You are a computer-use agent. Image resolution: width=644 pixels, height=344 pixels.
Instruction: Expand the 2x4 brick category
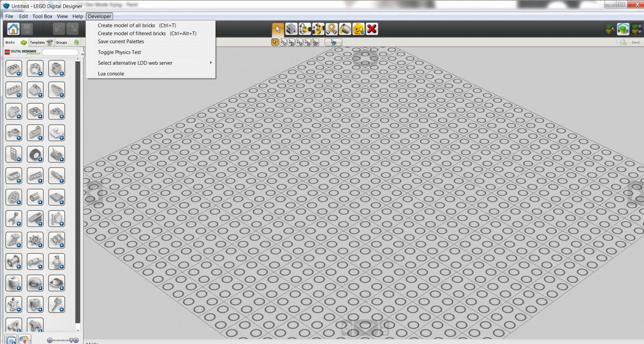pyautogui.click(x=14, y=69)
